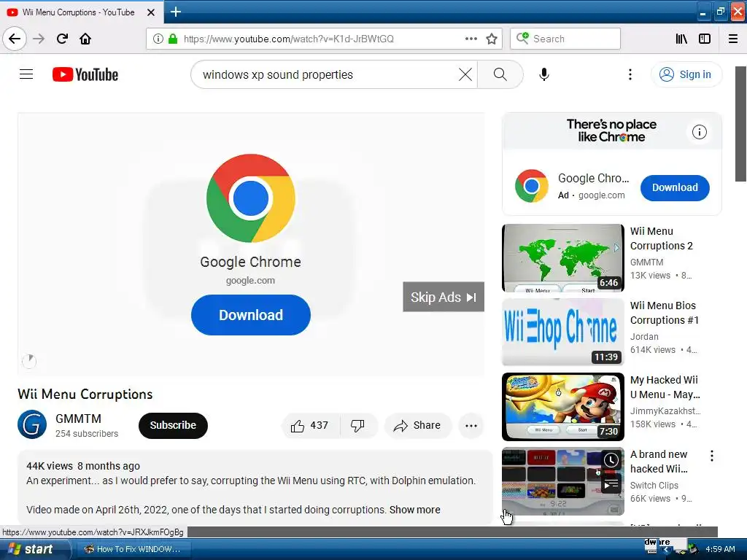Open Wii Menu Bios Corruptions #1 title

coord(664,313)
